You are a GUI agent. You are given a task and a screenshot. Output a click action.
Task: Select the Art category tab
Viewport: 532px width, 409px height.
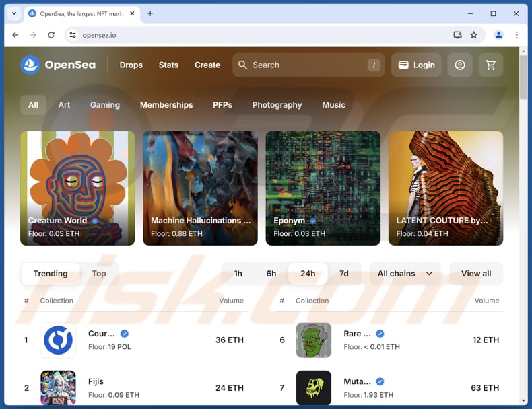click(64, 105)
